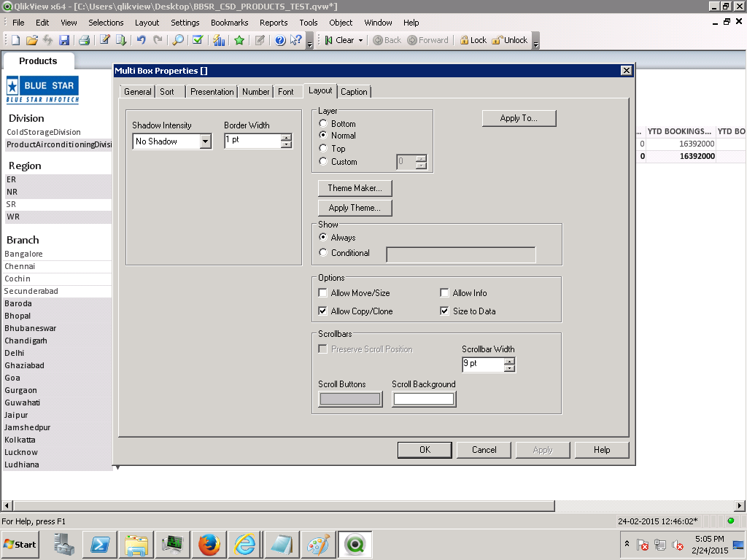Viewport: 747px width, 560px height.
Task: Switch to the Presentation tab
Action: point(212,92)
